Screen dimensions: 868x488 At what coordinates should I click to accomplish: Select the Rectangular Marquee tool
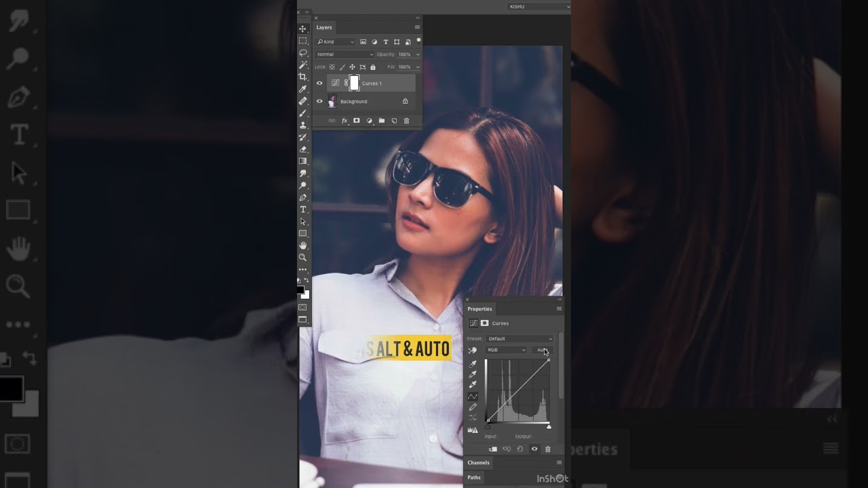303,41
